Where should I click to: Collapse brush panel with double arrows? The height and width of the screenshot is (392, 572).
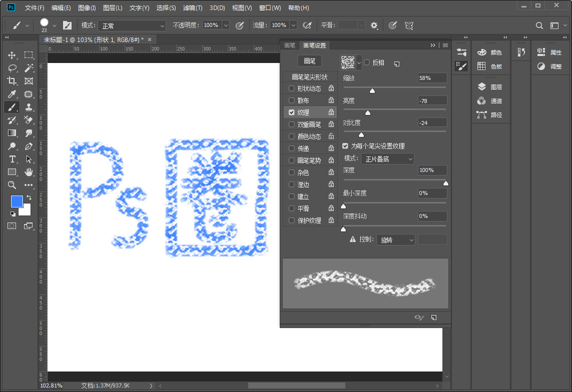pos(433,45)
